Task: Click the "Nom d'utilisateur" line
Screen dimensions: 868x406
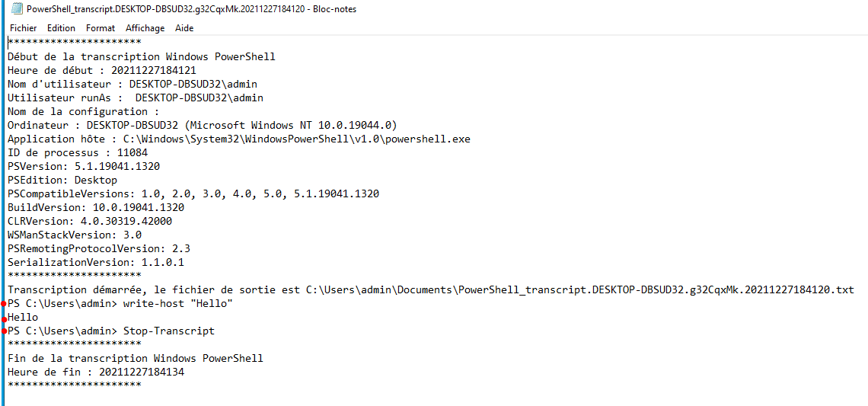Action: pos(138,85)
